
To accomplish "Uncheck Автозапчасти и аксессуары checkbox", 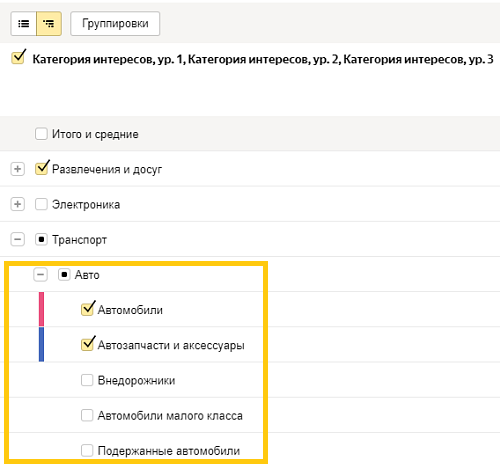I will [87, 344].
